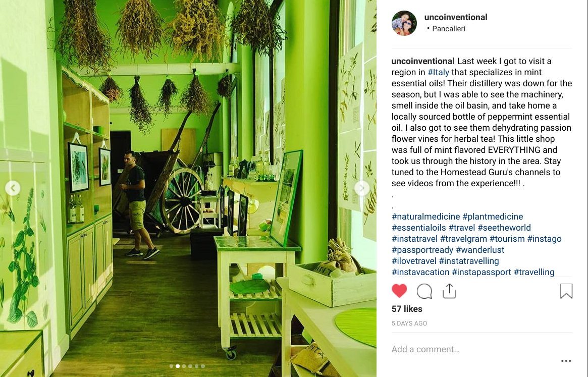View the 57 likes list
Screen dimensions: 588x377
407,309
